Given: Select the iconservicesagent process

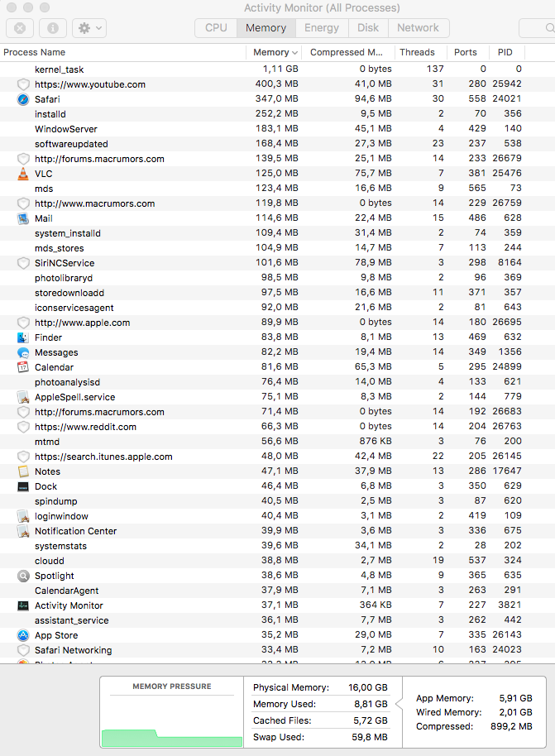Looking at the screenshot, I should click(x=277, y=308).
